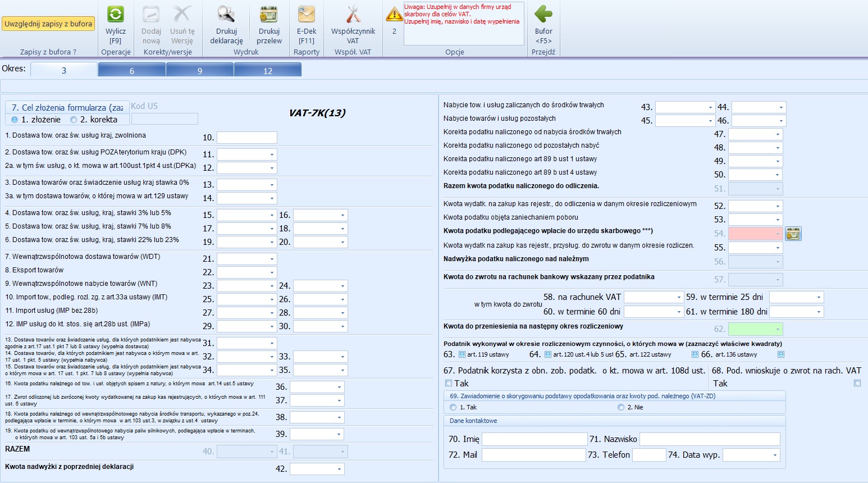Go to Bufor with green arrow icon
This screenshot has height=483, width=868.
tap(543, 14)
